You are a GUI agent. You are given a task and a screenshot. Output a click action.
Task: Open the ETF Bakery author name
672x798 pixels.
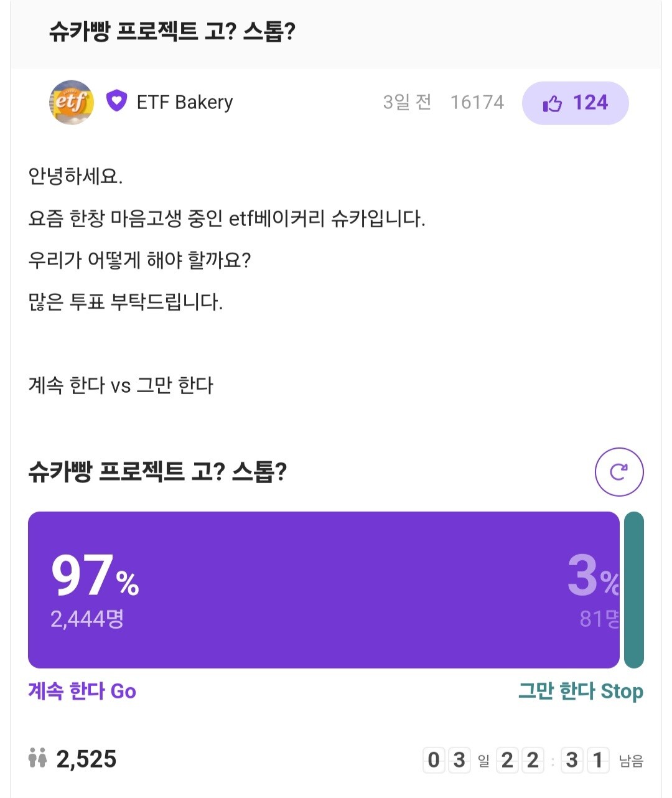pos(185,102)
